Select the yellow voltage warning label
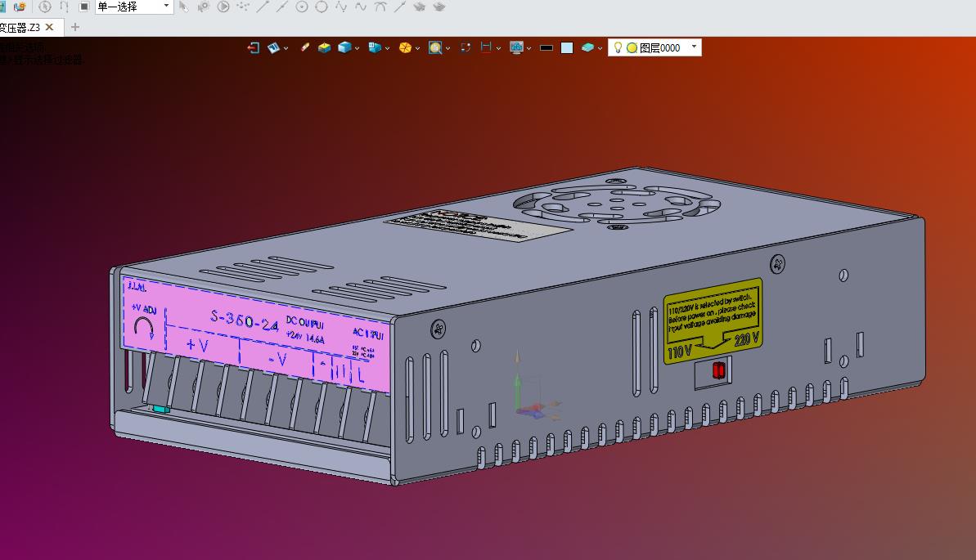This screenshot has width=976, height=560. pos(713,320)
